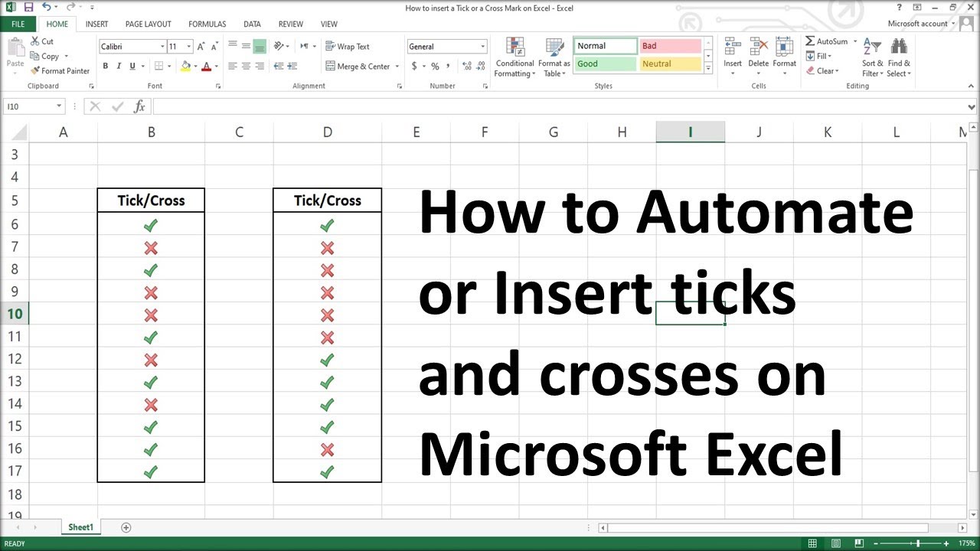Switch to the INSERT tab
Viewport: 980px width, 551px height.
click(96, 24)
